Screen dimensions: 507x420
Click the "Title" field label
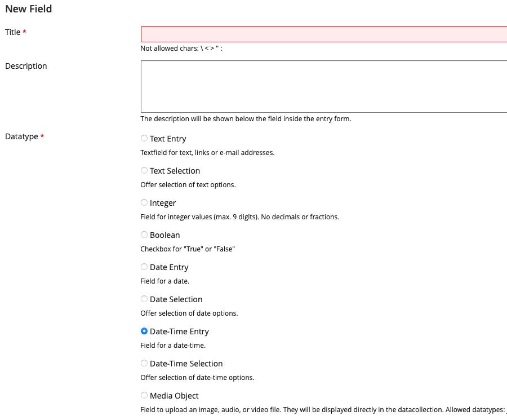[x=13, y=32]
